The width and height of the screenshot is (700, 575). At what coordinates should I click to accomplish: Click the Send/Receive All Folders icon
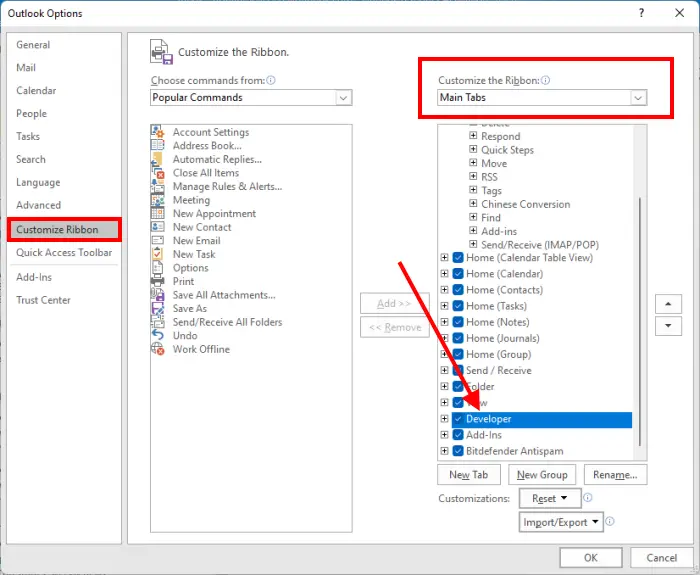(158, 322)
